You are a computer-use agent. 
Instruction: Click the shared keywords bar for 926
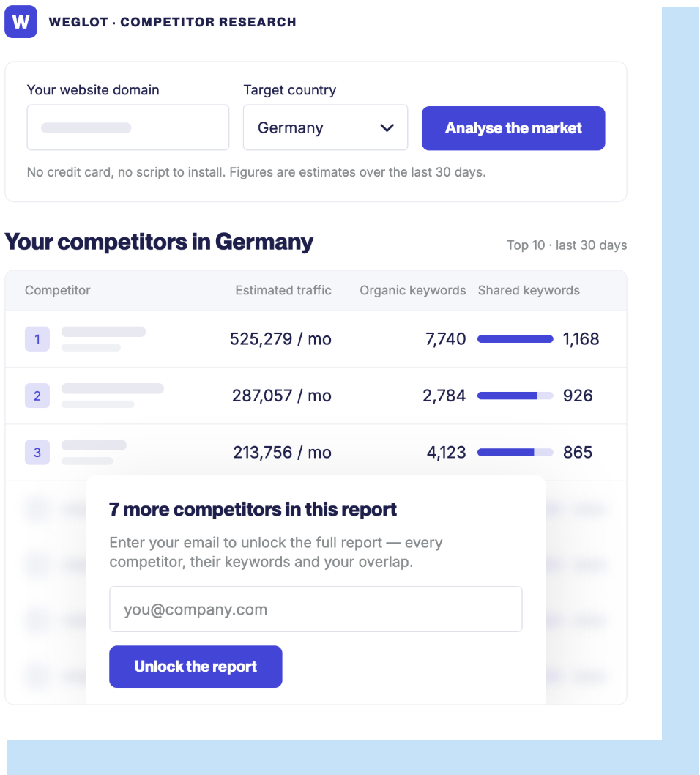pyautogui.click(x=515, y=396)
